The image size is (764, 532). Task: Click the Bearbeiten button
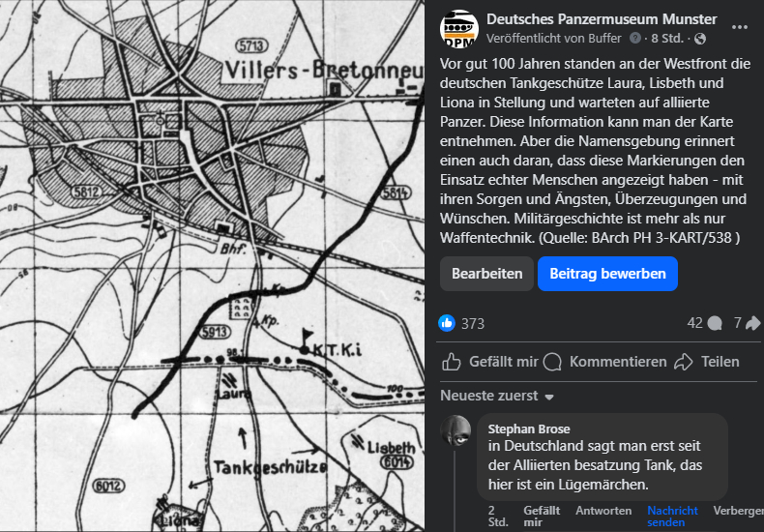[486, 274]
